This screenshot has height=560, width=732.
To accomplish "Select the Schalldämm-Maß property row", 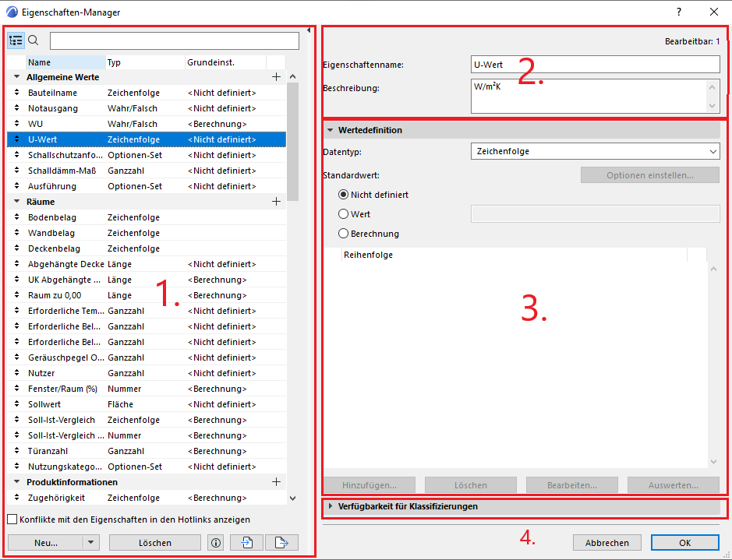I will [62, 171].
